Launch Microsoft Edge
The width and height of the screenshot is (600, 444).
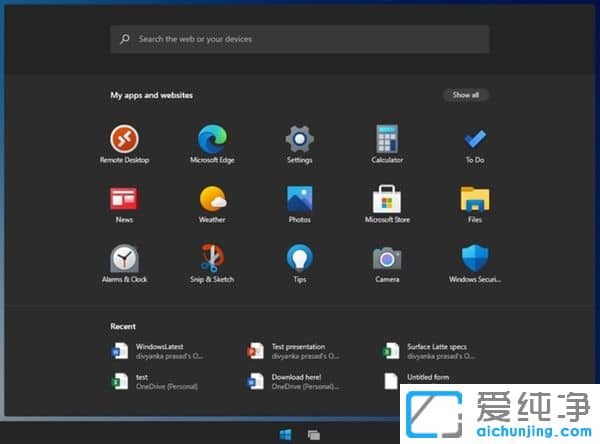212,144
